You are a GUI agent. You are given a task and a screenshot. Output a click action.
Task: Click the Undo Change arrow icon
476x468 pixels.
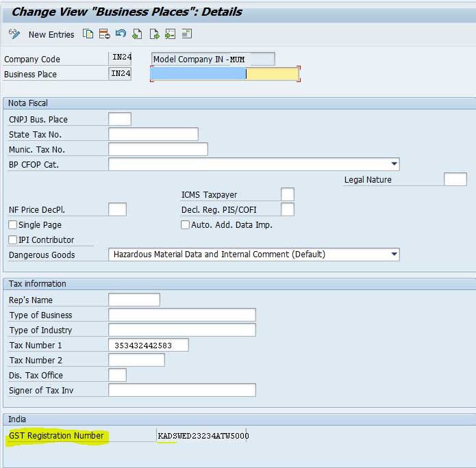121,34
